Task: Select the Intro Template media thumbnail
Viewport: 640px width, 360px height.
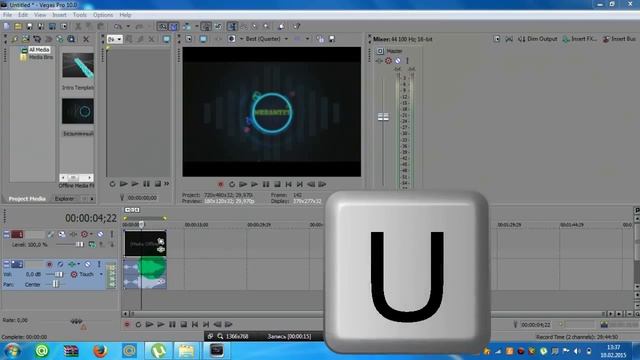Action: [78, 65]
